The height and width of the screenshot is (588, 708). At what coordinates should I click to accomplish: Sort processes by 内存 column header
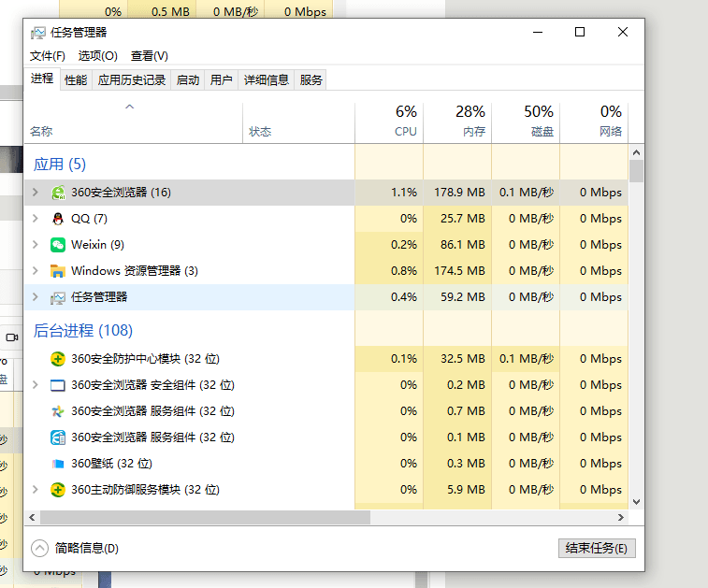[x=457, y=122]
